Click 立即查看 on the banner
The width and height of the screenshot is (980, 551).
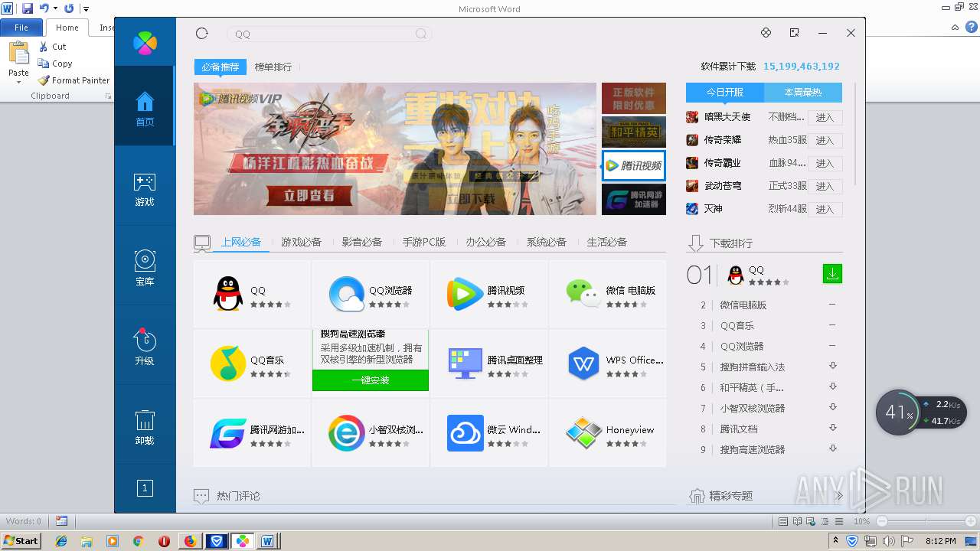[x=309, y=196]
